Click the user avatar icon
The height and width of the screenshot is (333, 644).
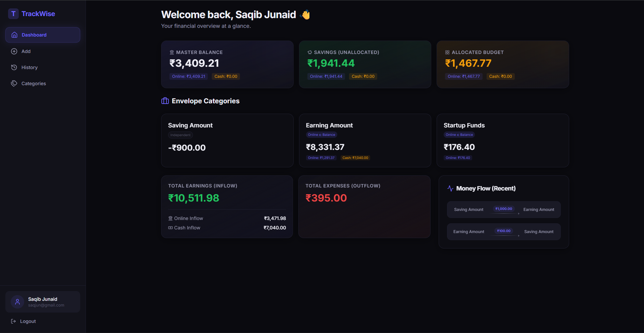point(17,302)
